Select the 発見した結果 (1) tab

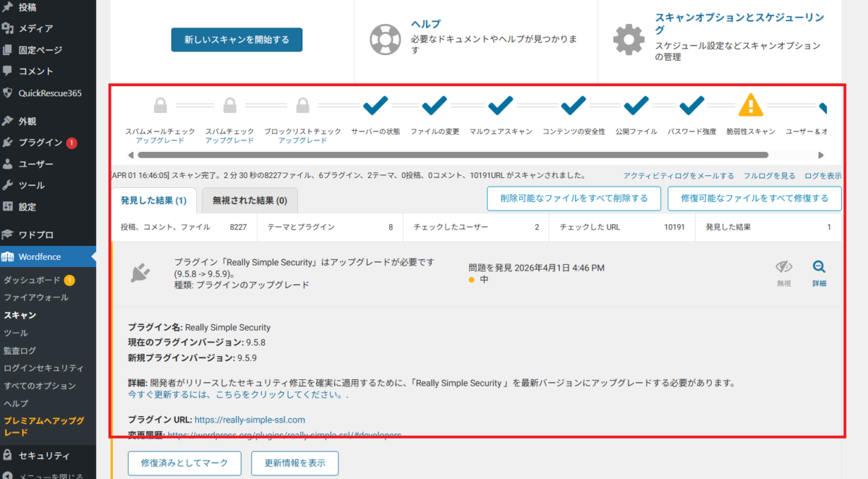tap(153, 200)
